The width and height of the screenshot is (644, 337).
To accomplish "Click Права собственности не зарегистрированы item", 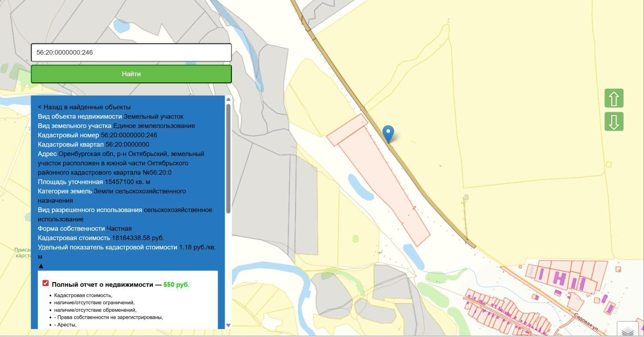I will point(109,317).
